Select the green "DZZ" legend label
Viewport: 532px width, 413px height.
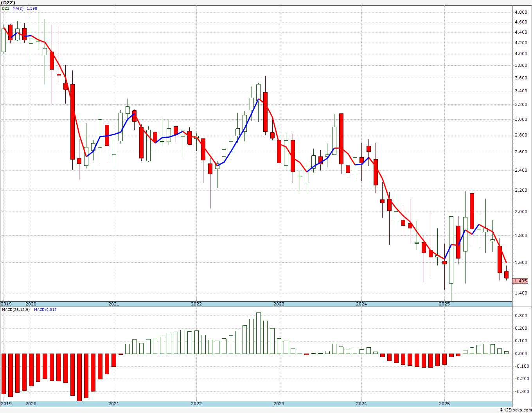coord(6,8)
